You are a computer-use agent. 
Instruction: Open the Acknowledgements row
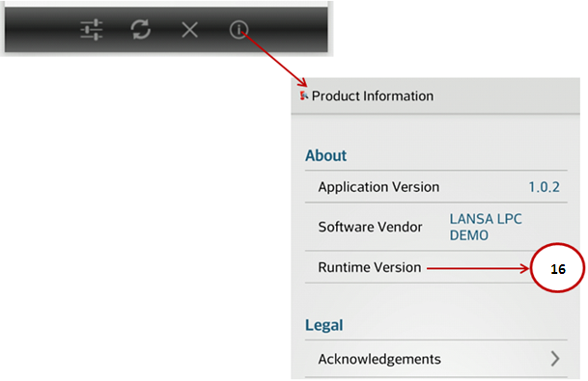click(436, 359)
